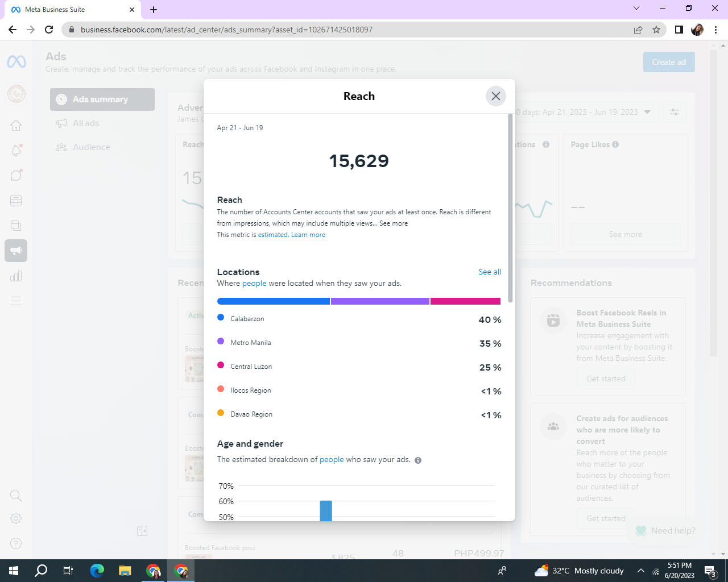This screenshot has width=728, height=582.
Task: Get started with Boost Facebook Reels
Action: tap(606, 379)
